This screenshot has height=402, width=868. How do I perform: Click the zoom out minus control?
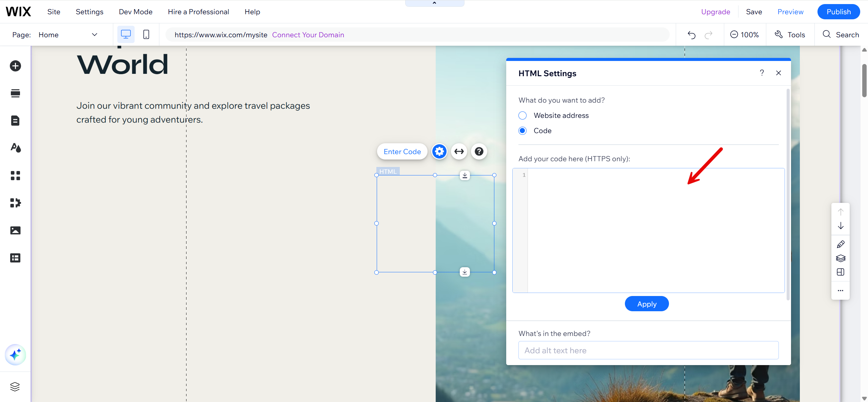734,34
